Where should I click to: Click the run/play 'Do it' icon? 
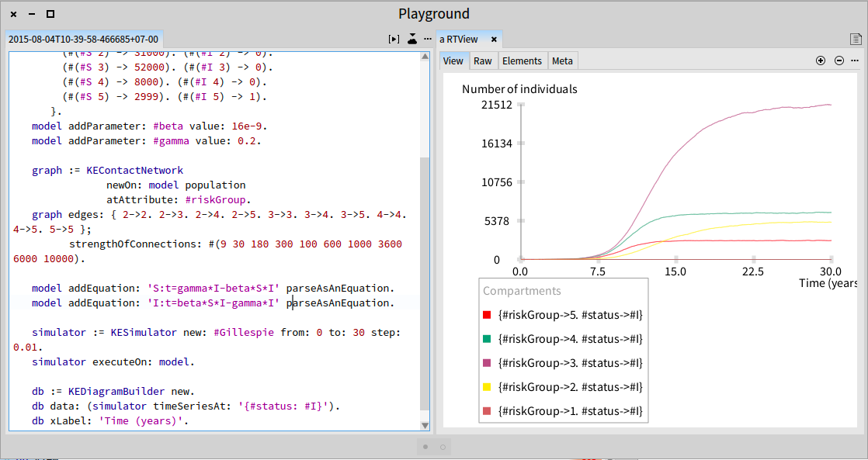(394, 40)
